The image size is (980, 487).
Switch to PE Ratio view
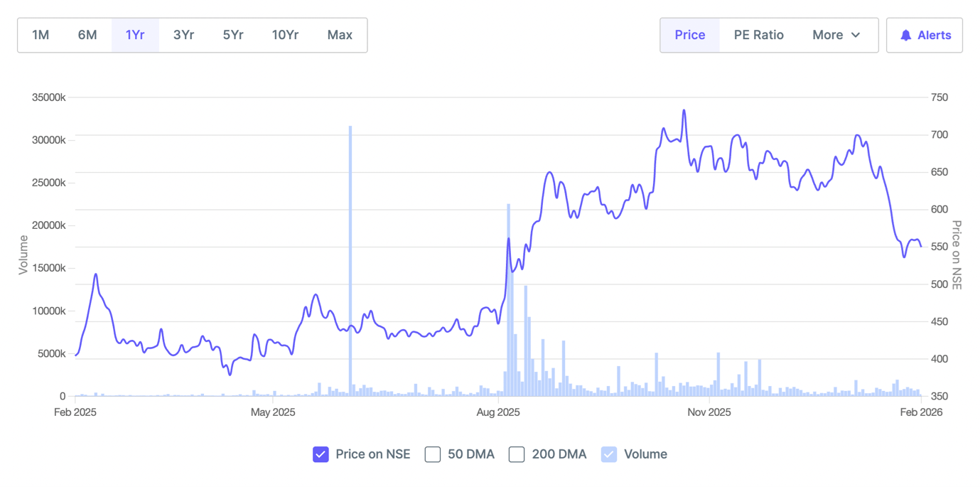click(x=758, y=35)
